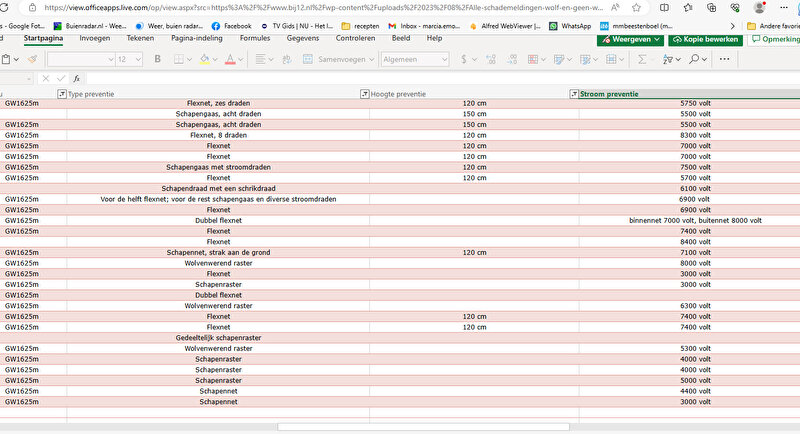Click the cancel entry X in formula bar
The image size is (800, 434).
click(45, 79)
